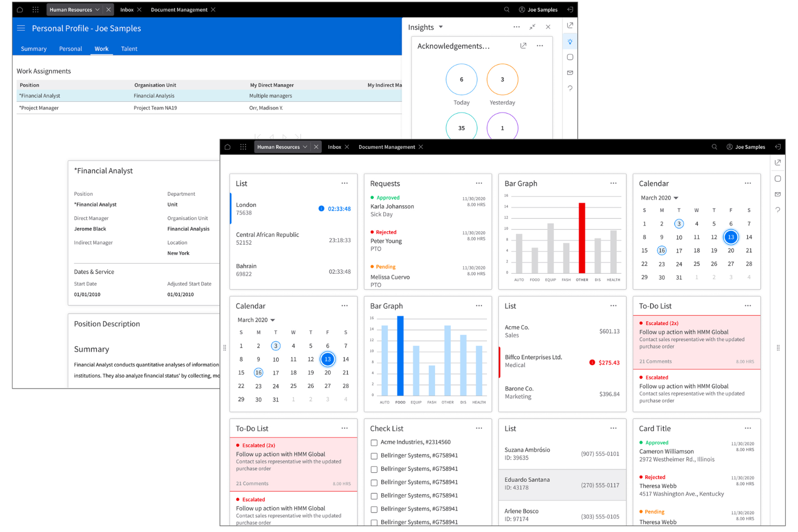Switch to the Personal tab in profile
Screen dimensions: 798x532
click(x=71, y=49)
